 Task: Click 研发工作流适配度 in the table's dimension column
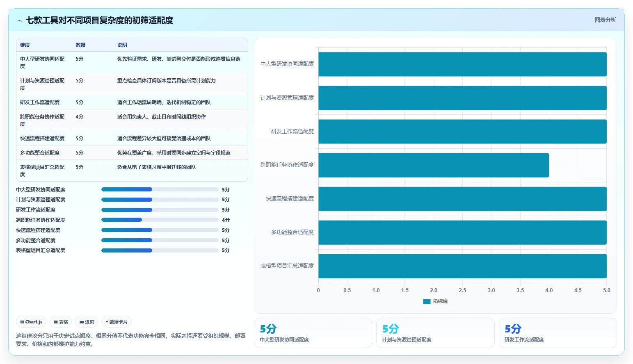point(40,102)
